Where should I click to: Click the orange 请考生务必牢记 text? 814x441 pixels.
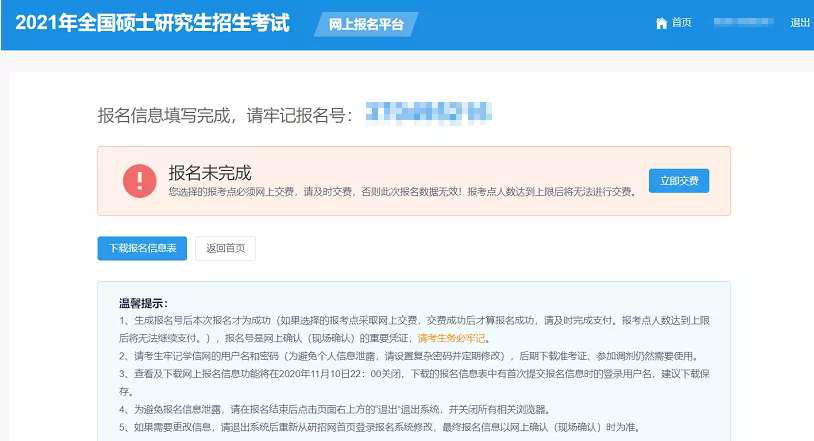[453, 338]
